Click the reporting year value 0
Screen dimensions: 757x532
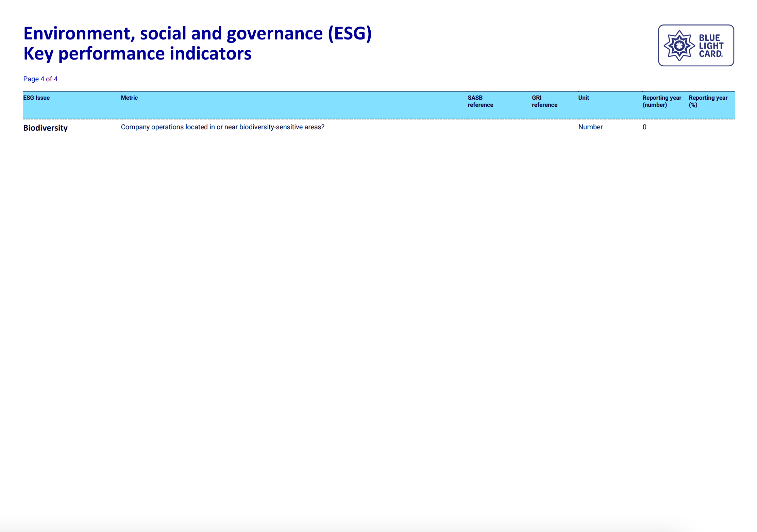click(x=644, y=127)
